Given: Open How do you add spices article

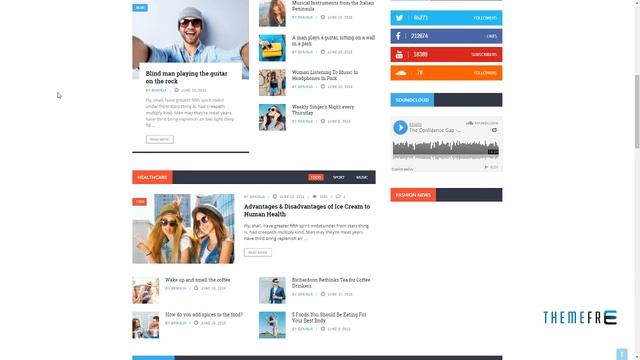Looking at the screenshot, I should pyautogui.click(x=204, y=315).
